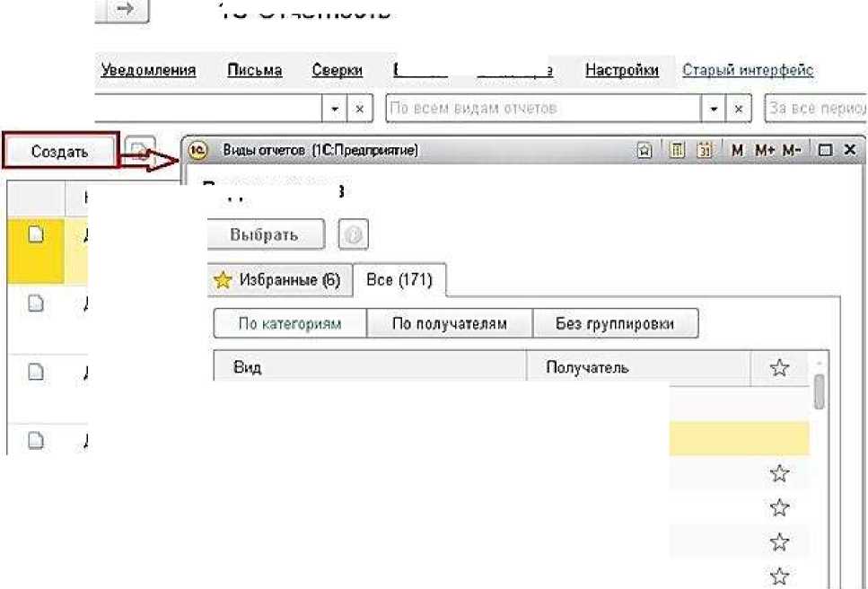Click the По всем видам отчетов field
868x589 pixels.
click(544, 109)
